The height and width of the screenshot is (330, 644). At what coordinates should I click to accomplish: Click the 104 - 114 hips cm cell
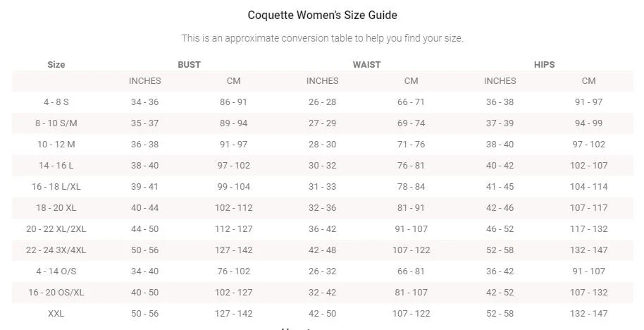[588, 187]
